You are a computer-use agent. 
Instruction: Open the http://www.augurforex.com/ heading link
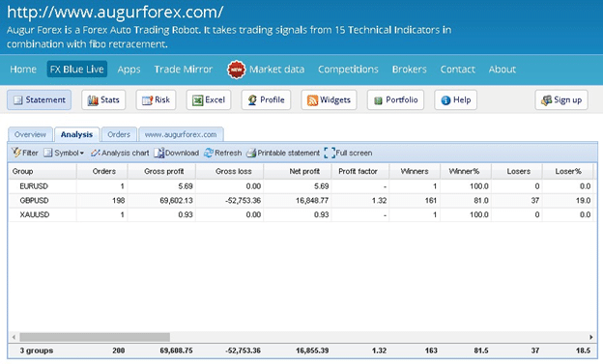115,13
